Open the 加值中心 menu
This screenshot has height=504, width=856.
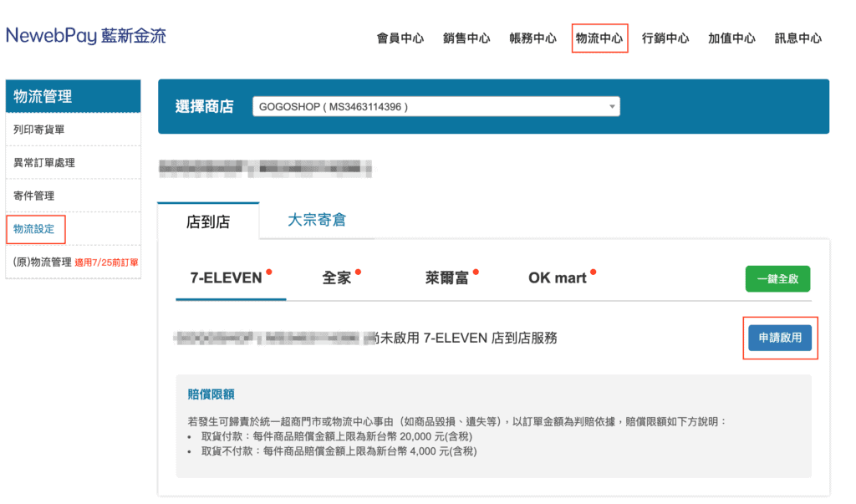731,38
